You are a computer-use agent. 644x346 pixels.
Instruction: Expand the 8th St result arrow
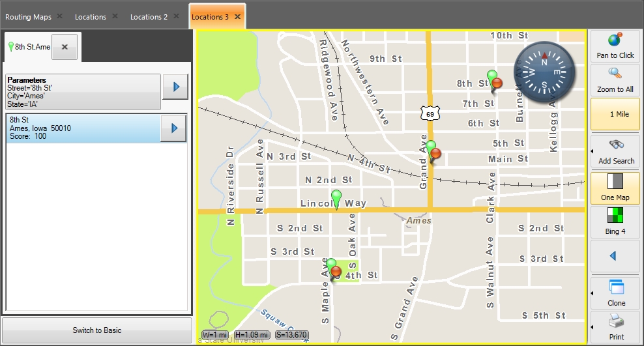[174, 128]
